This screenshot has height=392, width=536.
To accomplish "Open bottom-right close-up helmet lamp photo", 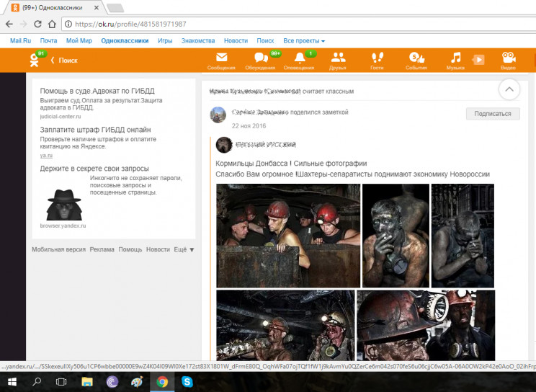I will pos(426,325).
